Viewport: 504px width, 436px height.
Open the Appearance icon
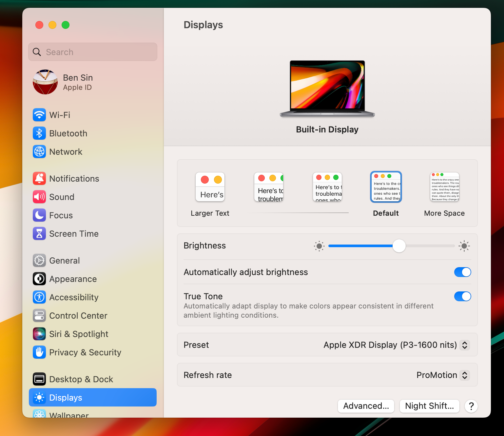pos(39,279)
